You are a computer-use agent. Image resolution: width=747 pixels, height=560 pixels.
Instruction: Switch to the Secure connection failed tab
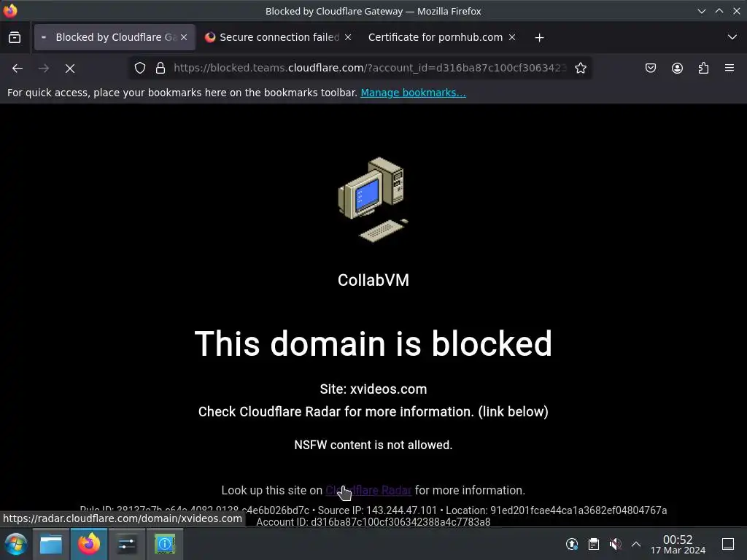click(x=279, y=37)
